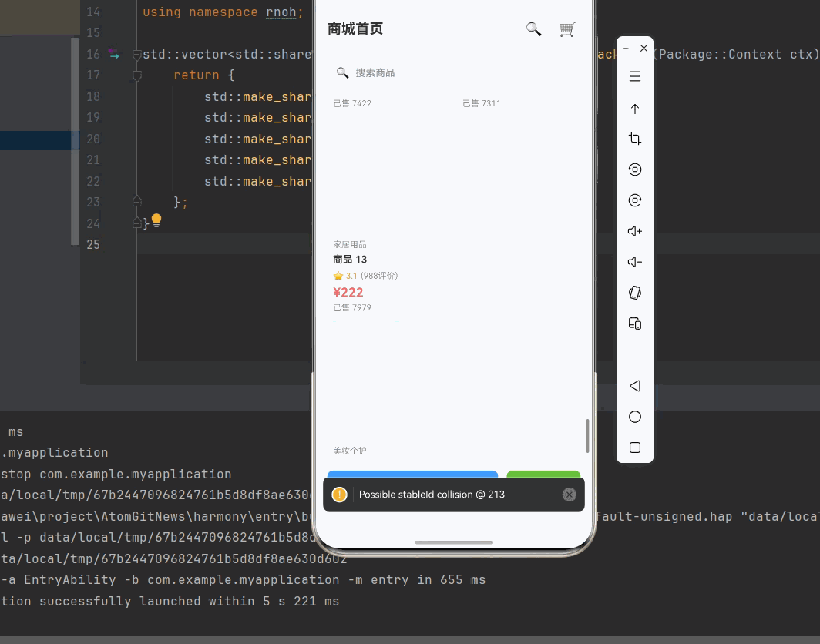Click the ¥222 price of 商品 13
The image size is (820, 644).
point(348,292)
